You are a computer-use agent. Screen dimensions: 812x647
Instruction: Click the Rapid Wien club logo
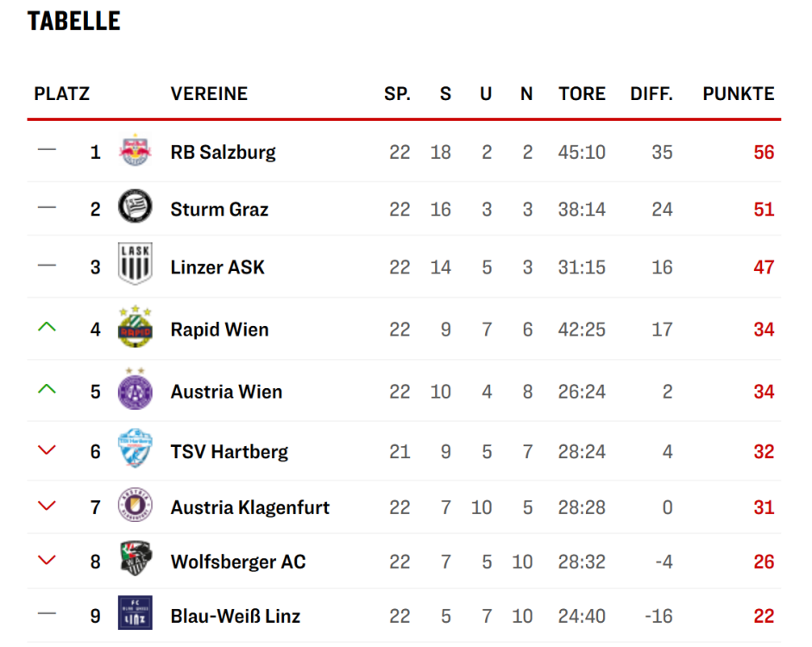pos(135,328)
